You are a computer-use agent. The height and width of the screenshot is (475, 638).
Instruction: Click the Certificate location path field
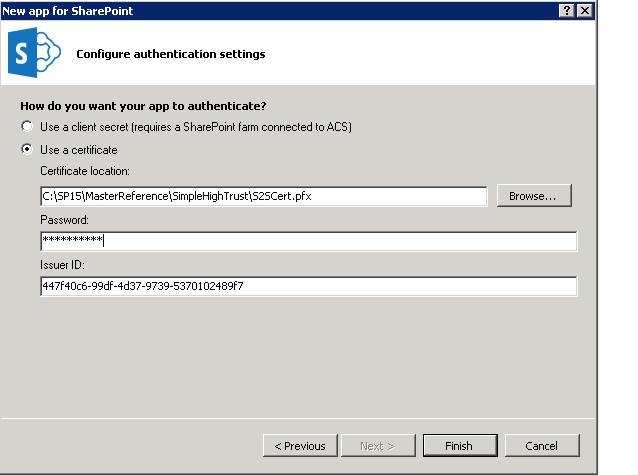tap(264, 196)
